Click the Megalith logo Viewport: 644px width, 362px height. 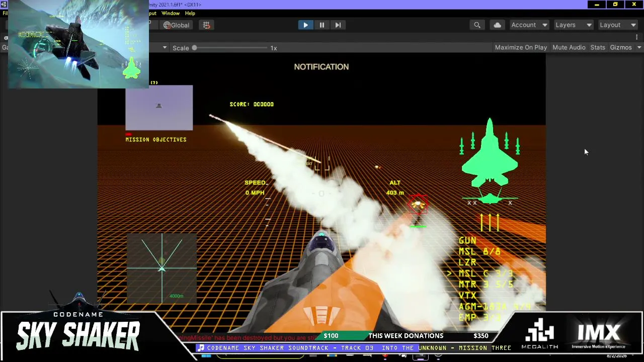pos(539,333)
